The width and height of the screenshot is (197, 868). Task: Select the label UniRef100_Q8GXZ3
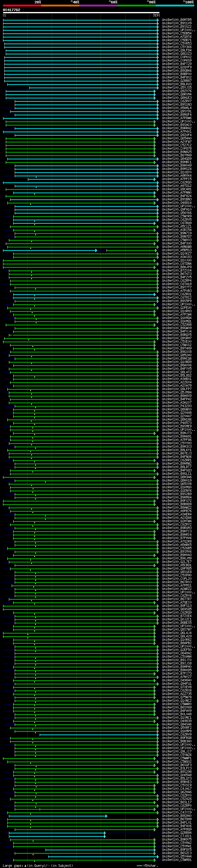click(177, 54)
